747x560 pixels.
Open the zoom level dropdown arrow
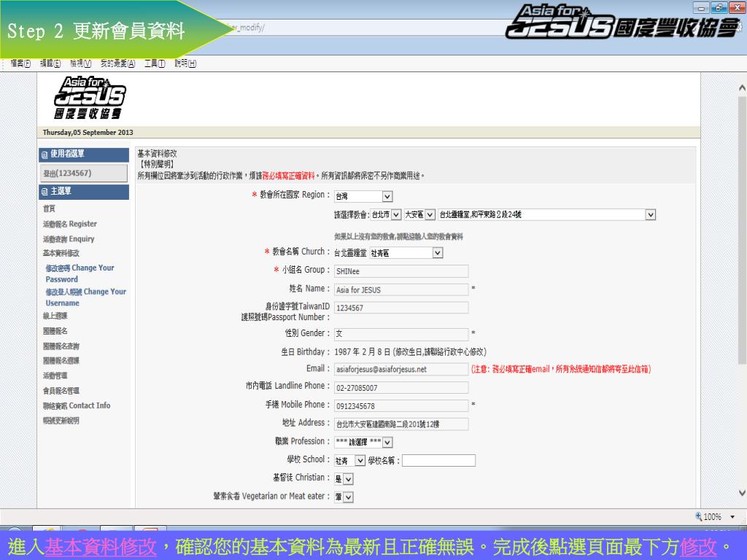732,517
